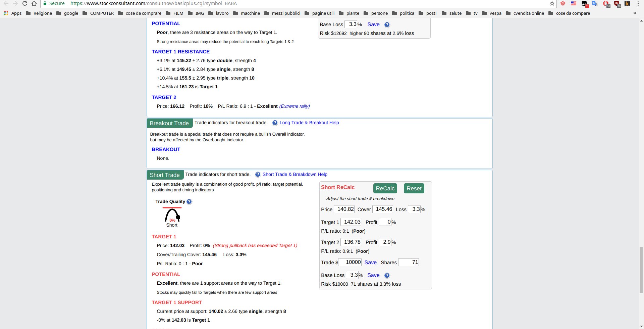Go to the browser home page
Screen dimensions: 644x329
coord(34,3)
